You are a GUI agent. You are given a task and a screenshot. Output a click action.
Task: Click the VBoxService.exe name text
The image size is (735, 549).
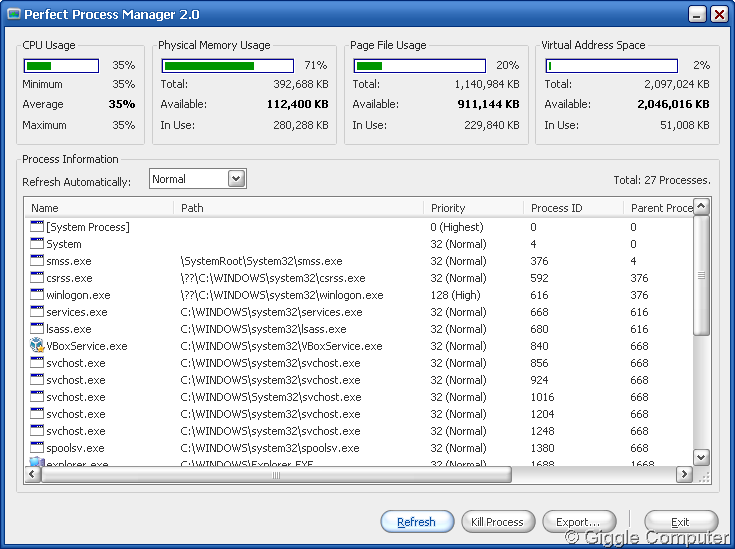tap(87, 346)
